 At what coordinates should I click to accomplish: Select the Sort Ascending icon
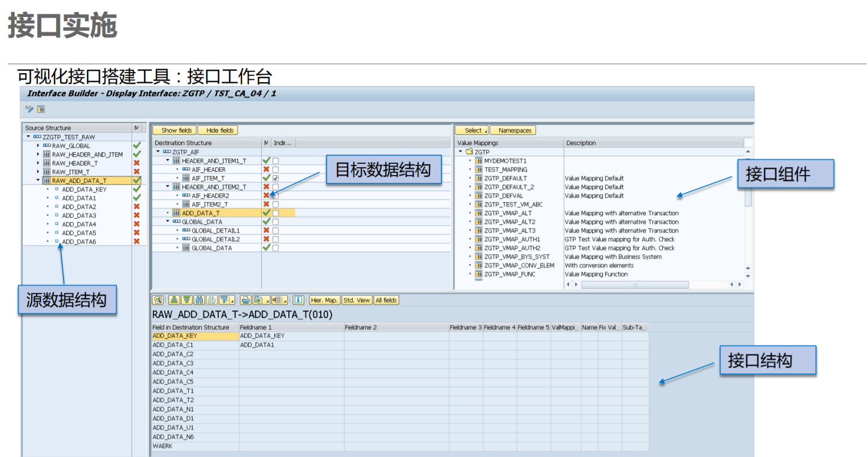coord(175,300)
